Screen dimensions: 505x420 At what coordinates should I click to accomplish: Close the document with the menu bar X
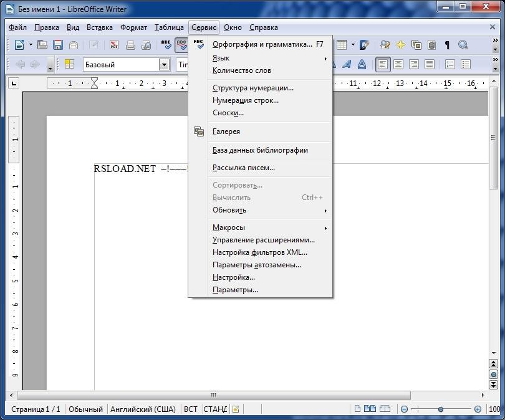click(x=493, y=27)
